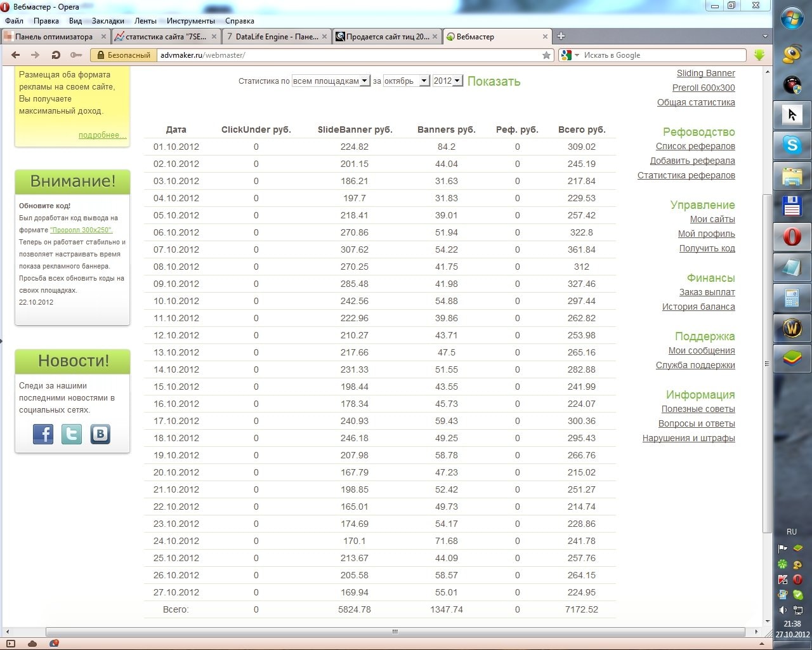Bookmark page with star icon

546,55
